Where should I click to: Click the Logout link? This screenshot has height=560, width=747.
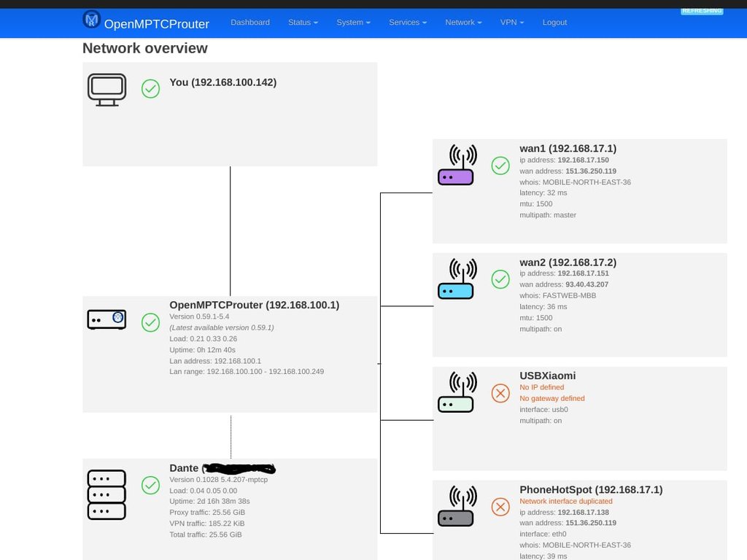point(554,23)
